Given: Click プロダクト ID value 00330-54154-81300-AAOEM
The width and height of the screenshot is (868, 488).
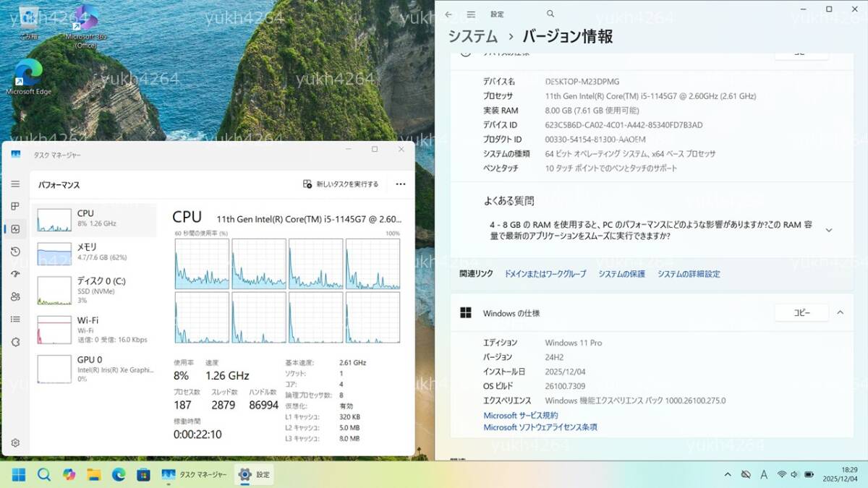Looking at the screenshot, I should point(595,140).
